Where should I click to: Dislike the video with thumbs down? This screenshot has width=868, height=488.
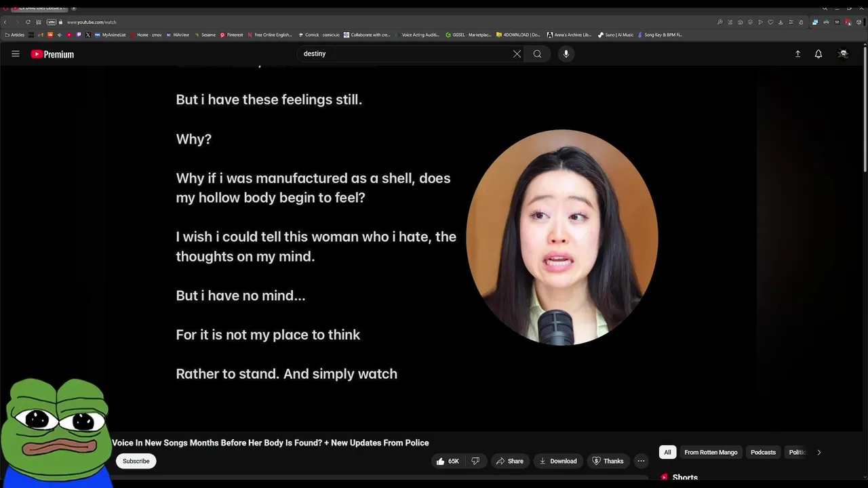[x=475, y=461]
